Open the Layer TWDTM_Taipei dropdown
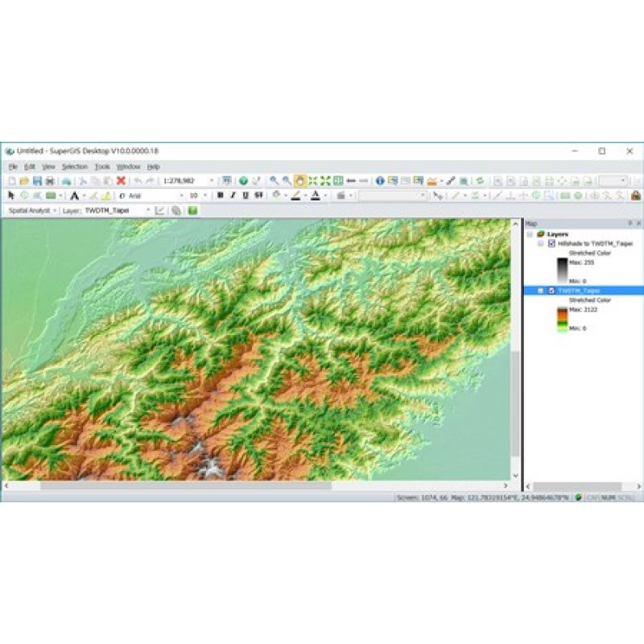The width and height of the screenshot is (644, 644). tap(148, 211)
